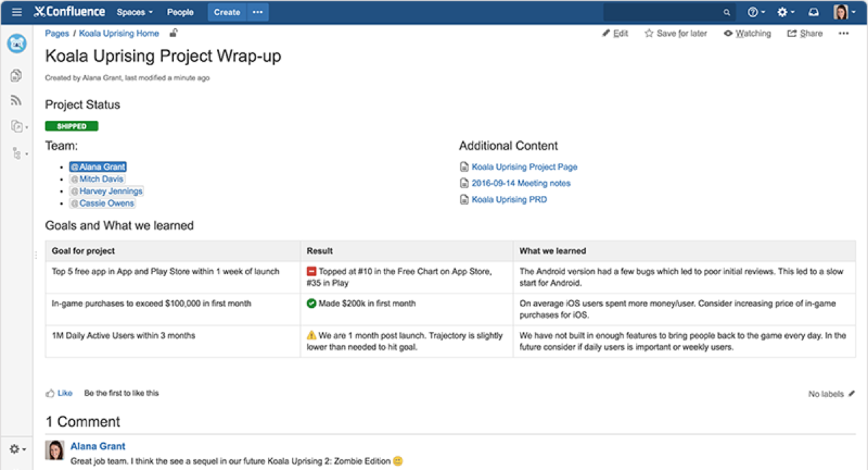Open the more options ellipsis next to Create
The width and height of the screenshot is (868, 470).
pyautogui.click(x=258, y=12)
